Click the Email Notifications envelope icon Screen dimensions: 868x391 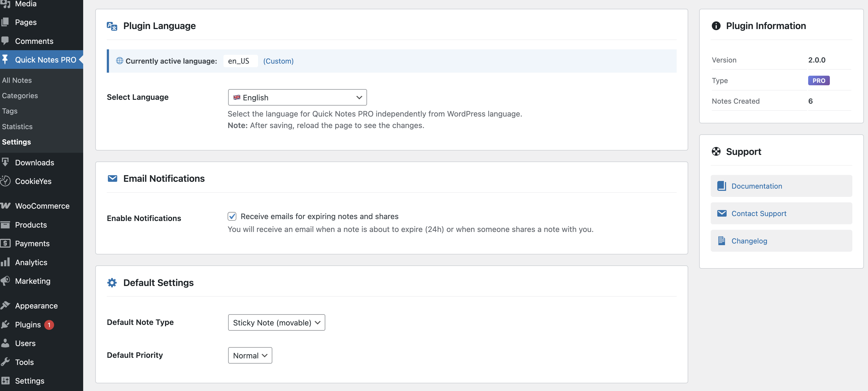coord(112,178)
